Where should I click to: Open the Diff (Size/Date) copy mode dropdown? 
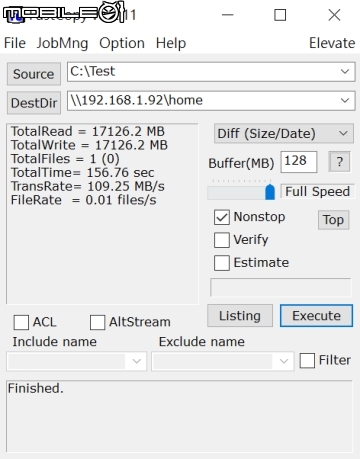click(x=284, y=134)
